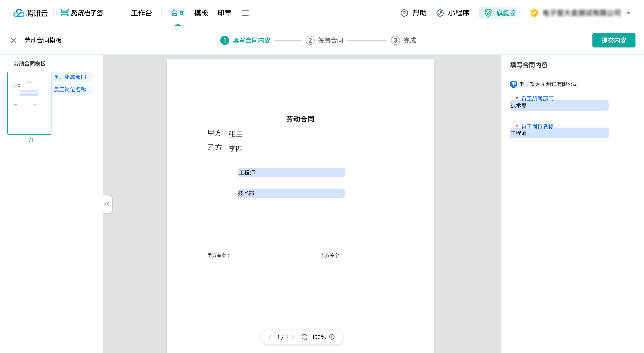This screenshot has height=353, width=644.
Task: Open the 模板 menu
Action: pos(201,13)
